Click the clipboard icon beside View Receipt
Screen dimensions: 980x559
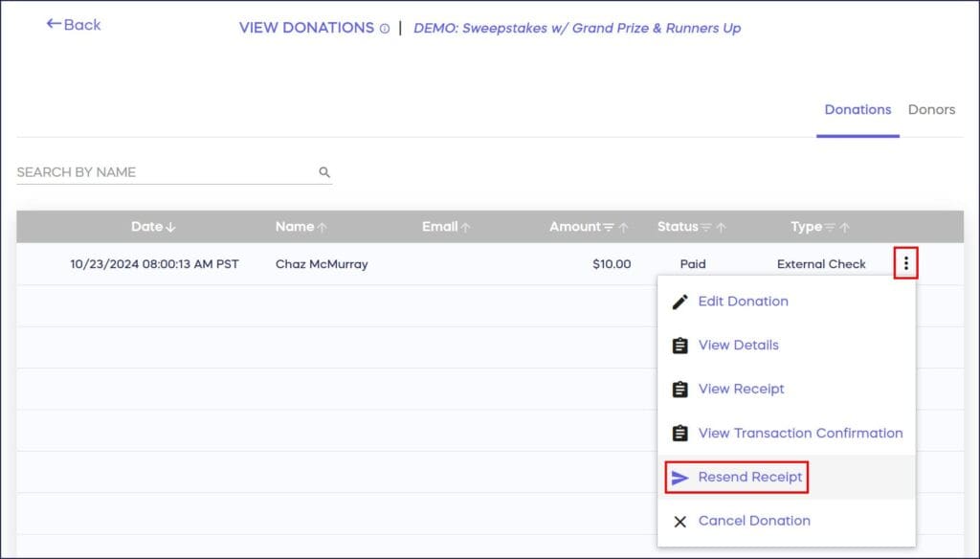(680, 389)
